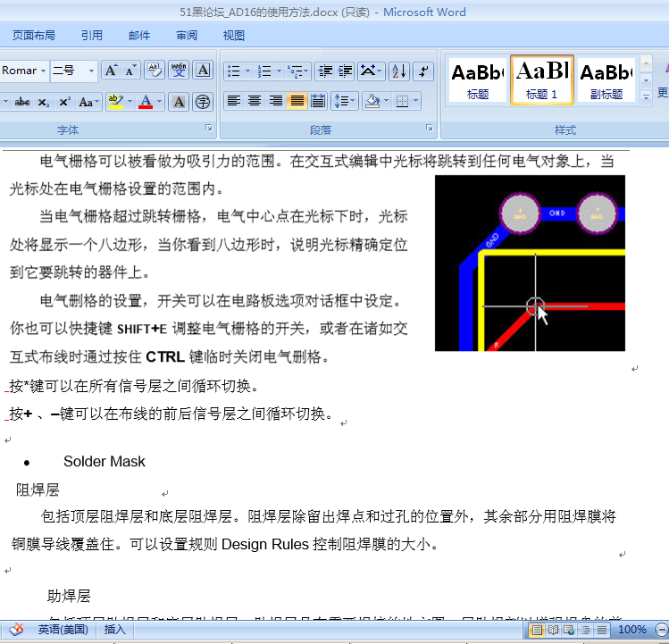
Task: Open the Line Spacing dropdown
Action: (344, 101)
